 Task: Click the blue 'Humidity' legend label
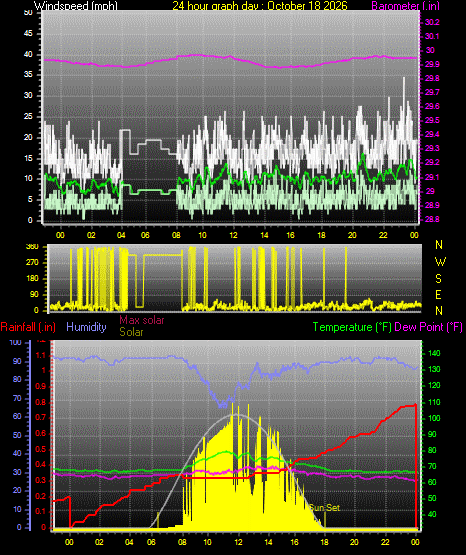tap(86, 327)
